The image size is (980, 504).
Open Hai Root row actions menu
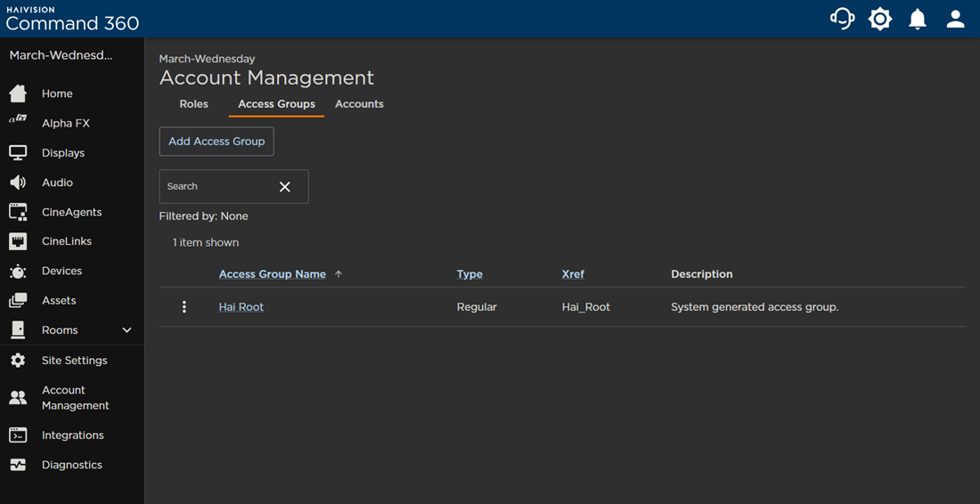[184, 306]
